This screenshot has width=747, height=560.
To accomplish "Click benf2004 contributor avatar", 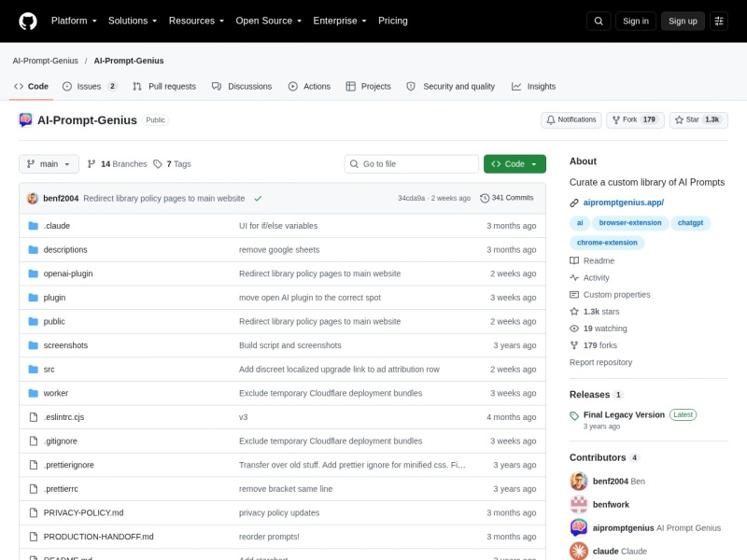I will pyautogui.click(x=579, y=481).
